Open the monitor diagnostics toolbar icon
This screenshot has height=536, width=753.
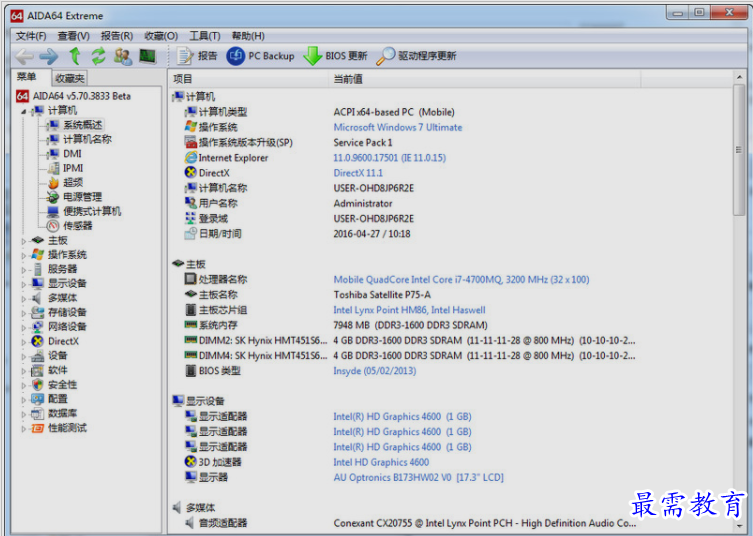147,56
